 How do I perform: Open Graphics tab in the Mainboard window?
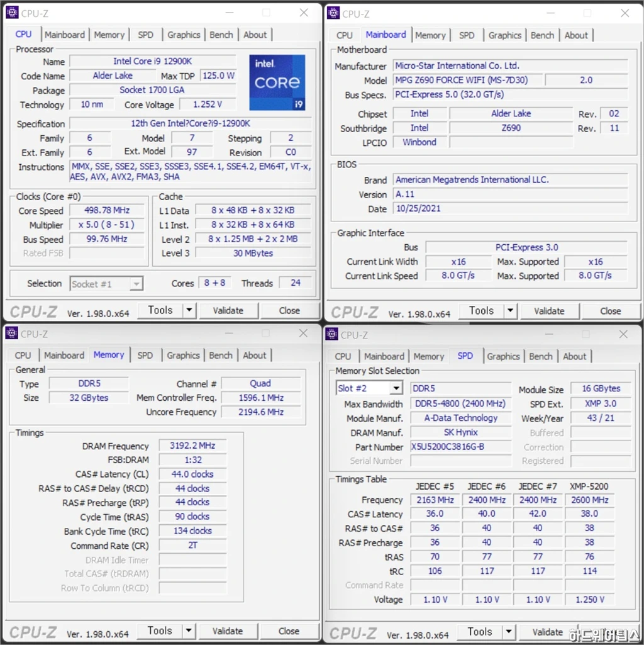(x=505, y=35)
